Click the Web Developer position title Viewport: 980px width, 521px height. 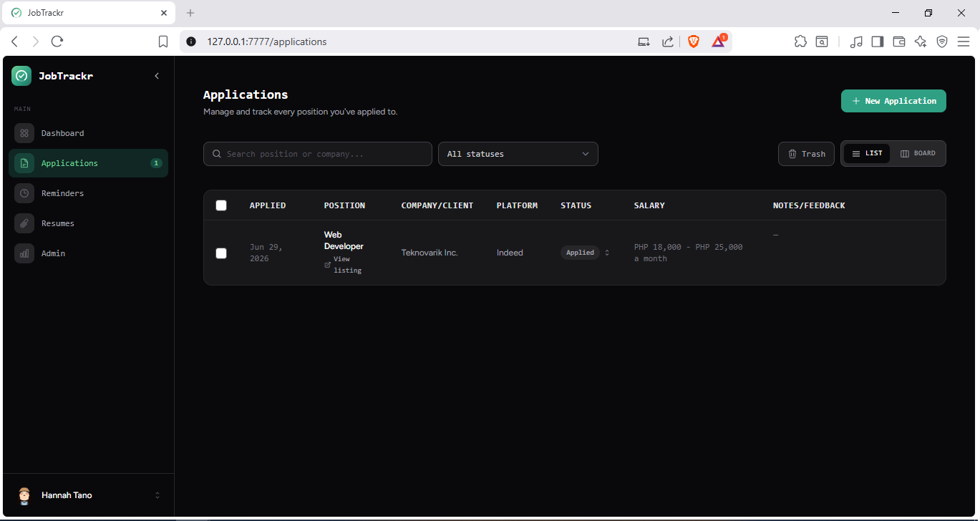click(x=344, y=240)
